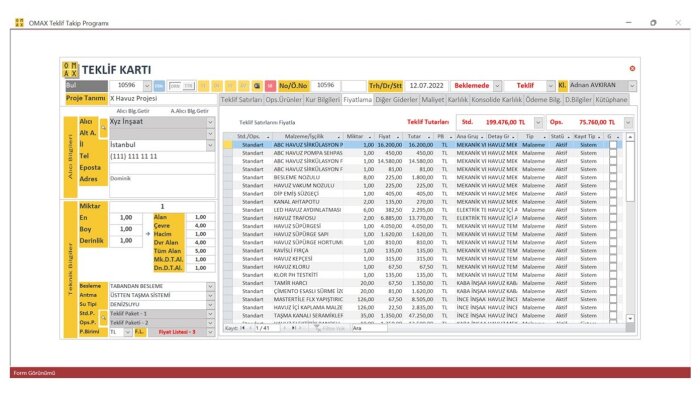Tick the checkbox in TAŞMA KANALI SERAMİKLER row
Viewport: 700px width, 394px height.
613,315
